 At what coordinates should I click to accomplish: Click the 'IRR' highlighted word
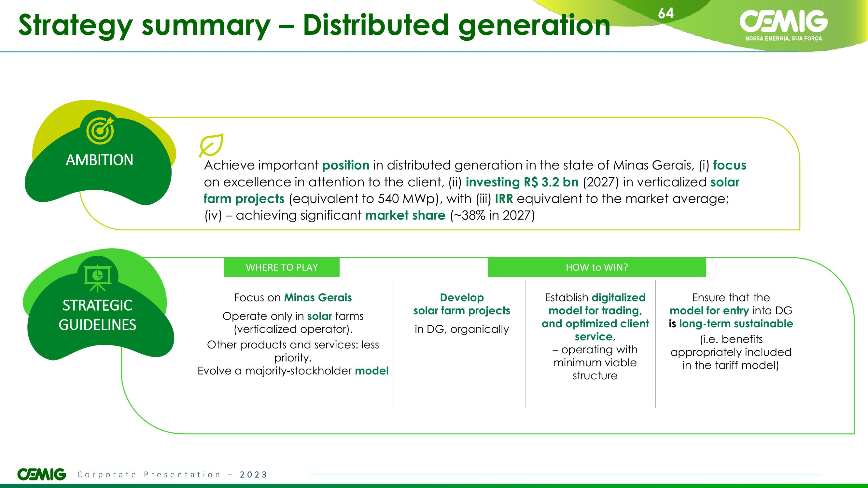504,199
